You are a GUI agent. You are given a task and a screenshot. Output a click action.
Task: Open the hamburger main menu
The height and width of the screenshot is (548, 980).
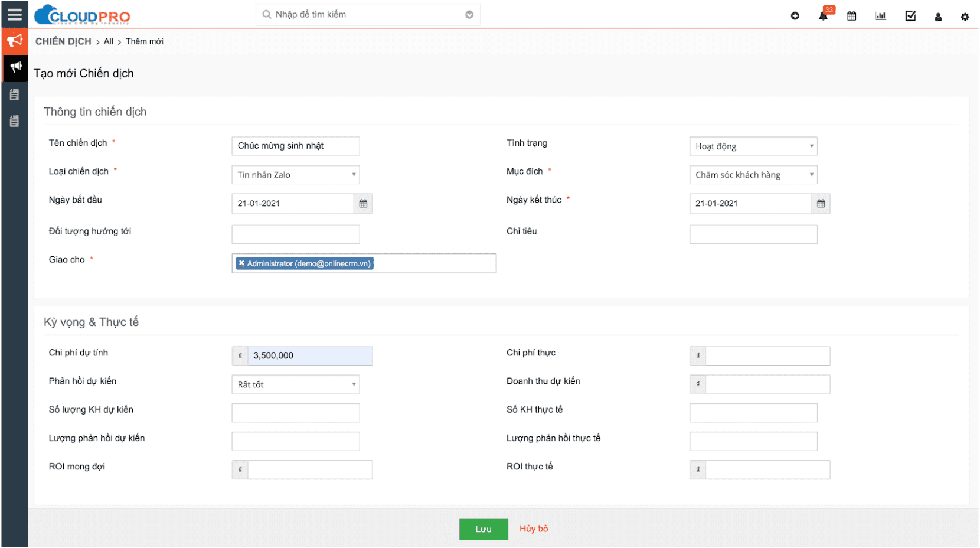tap(15, 14)
